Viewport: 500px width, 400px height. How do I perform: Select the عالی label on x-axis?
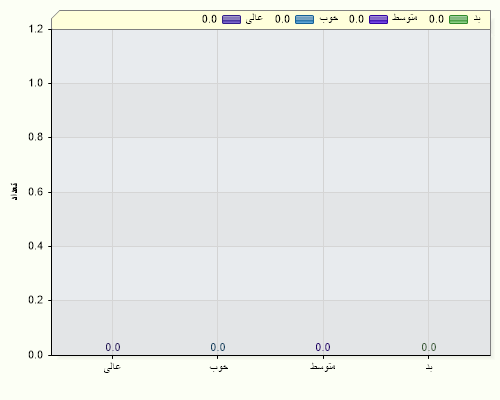coord(112,367)
